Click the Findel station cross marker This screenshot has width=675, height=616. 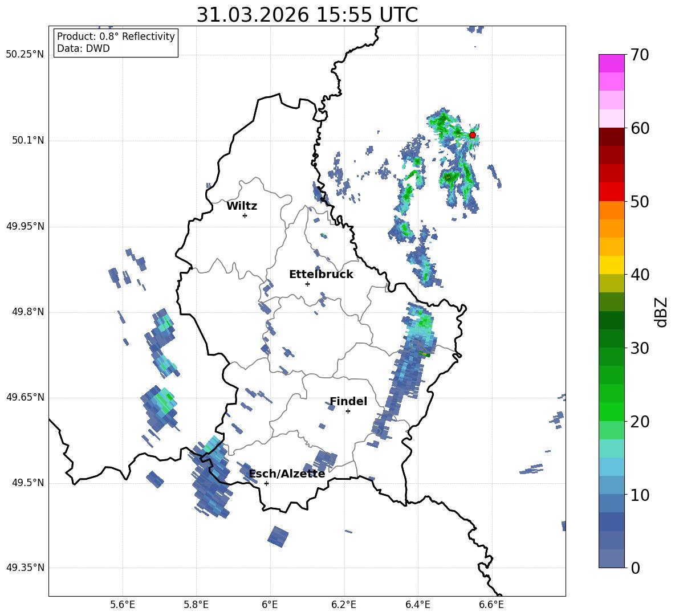point(348,411)
